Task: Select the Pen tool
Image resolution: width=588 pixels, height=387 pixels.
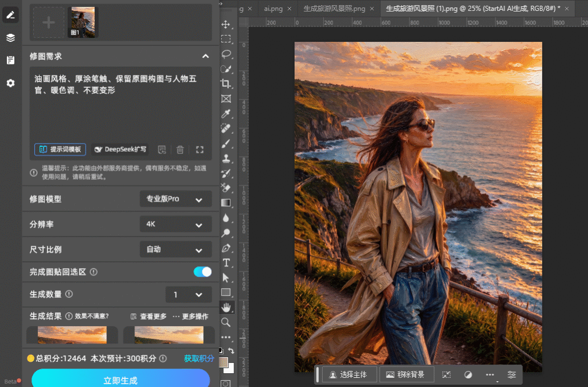Action: click(226, 248)
